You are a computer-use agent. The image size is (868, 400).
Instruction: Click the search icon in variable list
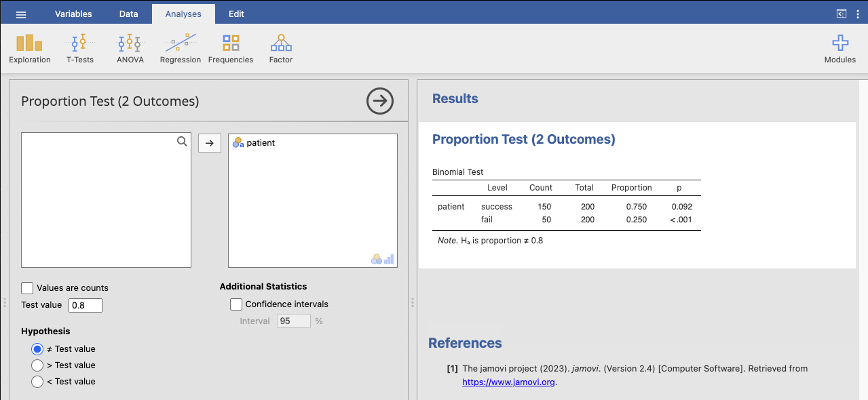coord(182,142)
